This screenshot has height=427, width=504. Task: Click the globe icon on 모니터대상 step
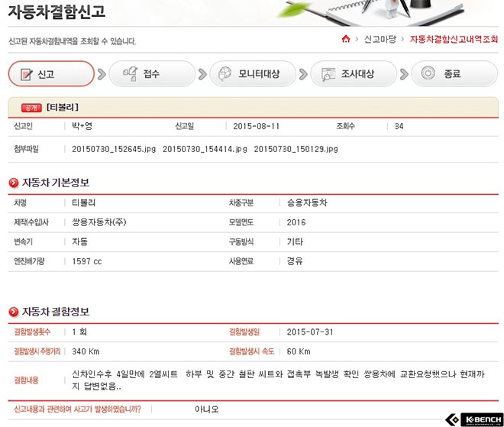tap(225, 73)
